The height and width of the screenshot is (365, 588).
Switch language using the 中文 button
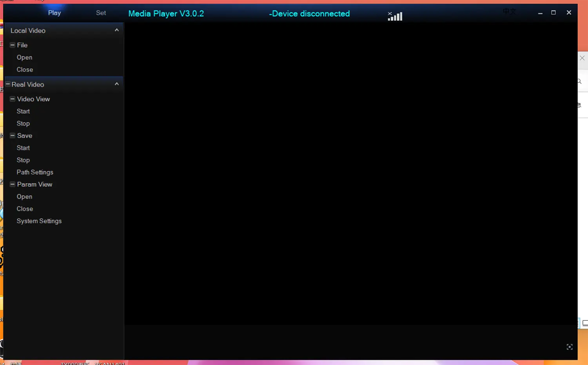(509, 11)
